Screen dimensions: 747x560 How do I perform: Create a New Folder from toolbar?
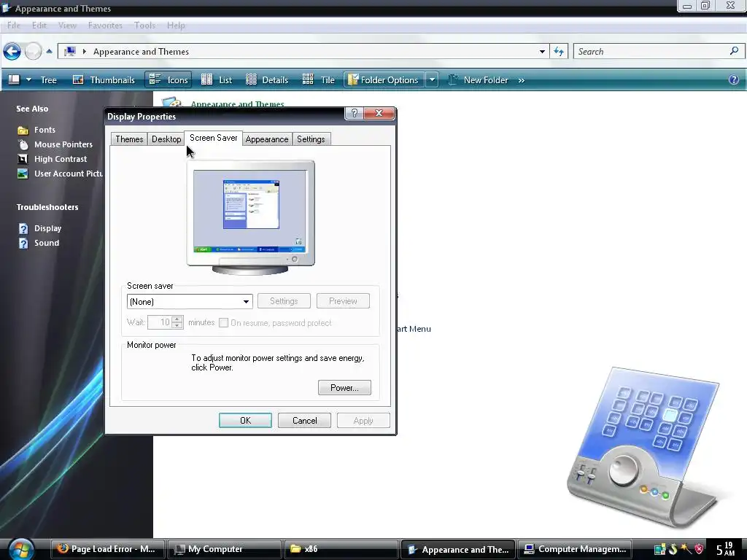(479, 80)
